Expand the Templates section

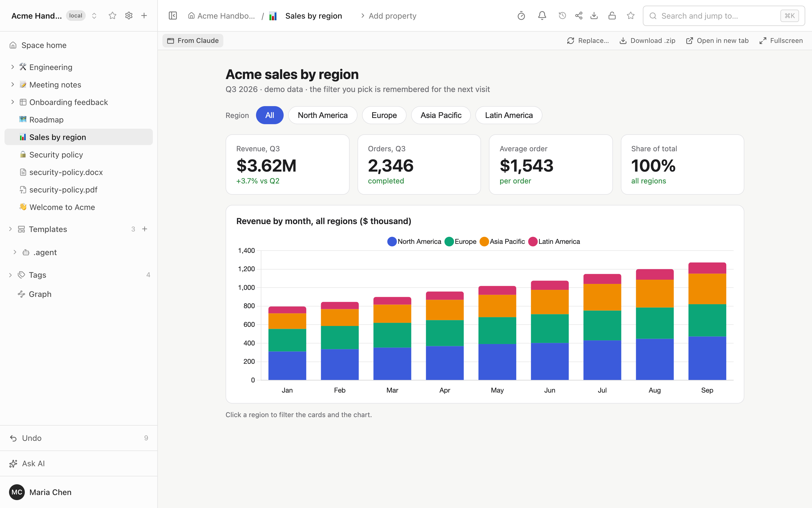pos(10,229)
